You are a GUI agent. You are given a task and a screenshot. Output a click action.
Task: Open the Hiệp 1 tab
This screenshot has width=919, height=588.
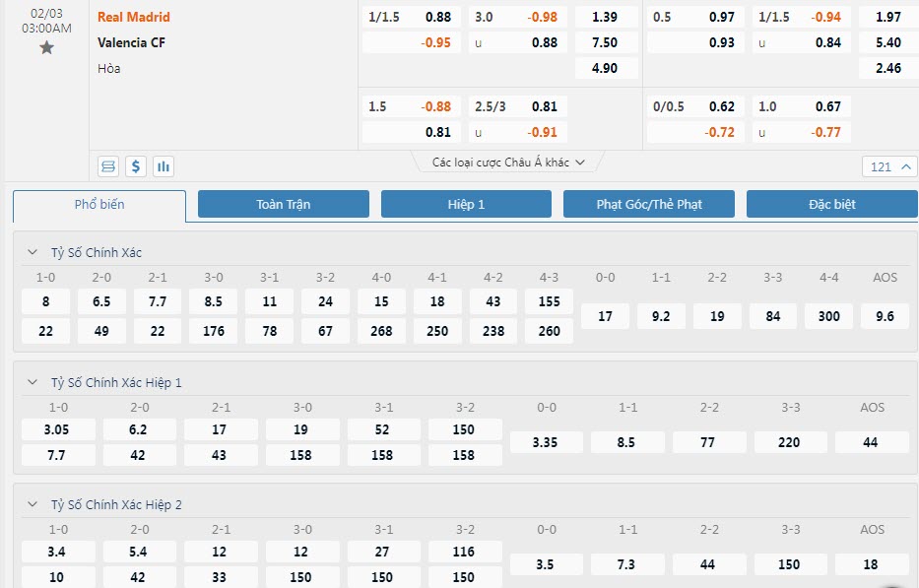(465, 204)
